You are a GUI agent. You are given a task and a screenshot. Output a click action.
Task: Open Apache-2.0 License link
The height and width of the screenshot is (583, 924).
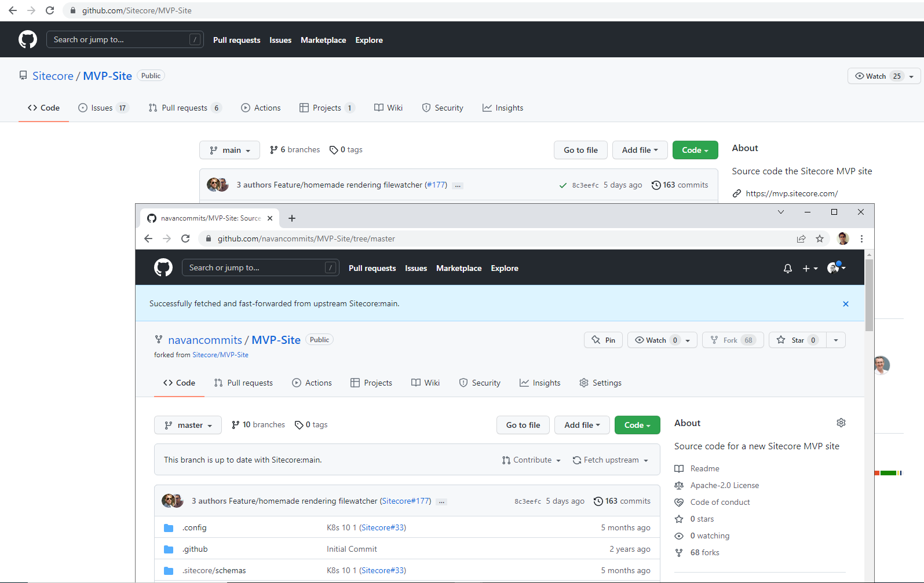725,485
